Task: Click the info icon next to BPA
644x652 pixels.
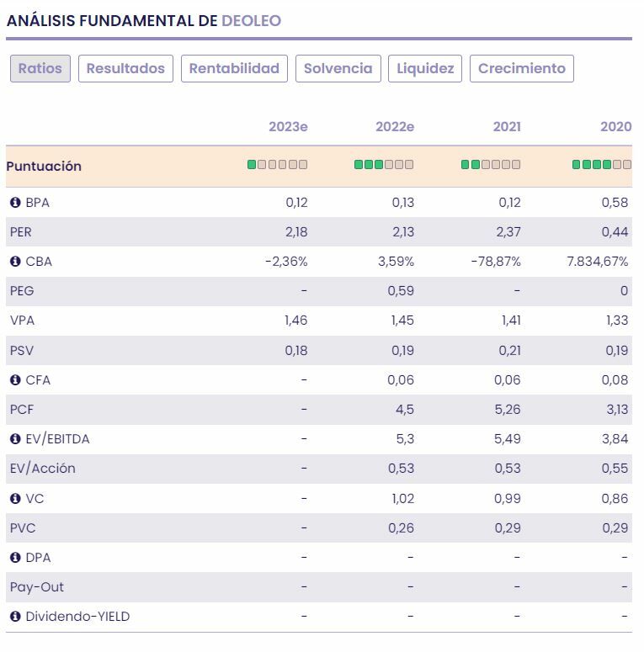Action: 15,203
